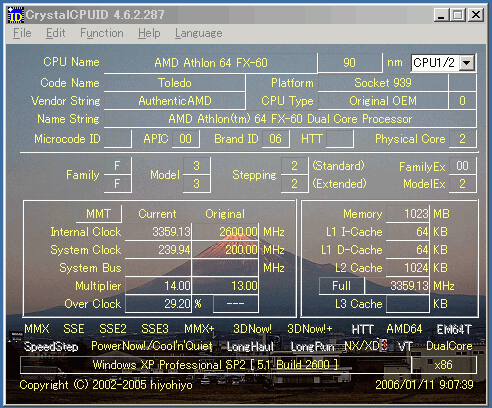Image resolution: width=492 pixels, height=408 pixels.
Task: Click the Over Clock value 29.20
Action: 158,304
